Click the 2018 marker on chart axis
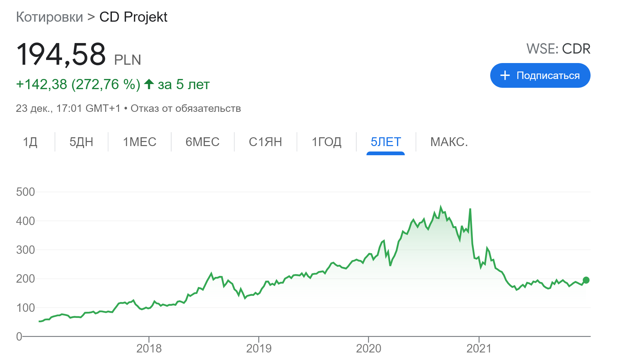This screenshot has height=364, width=617. coord(149,348)
